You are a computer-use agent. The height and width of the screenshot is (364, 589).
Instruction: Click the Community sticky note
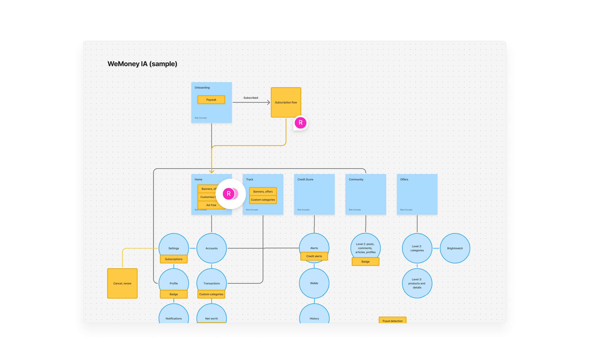(365, 194)
